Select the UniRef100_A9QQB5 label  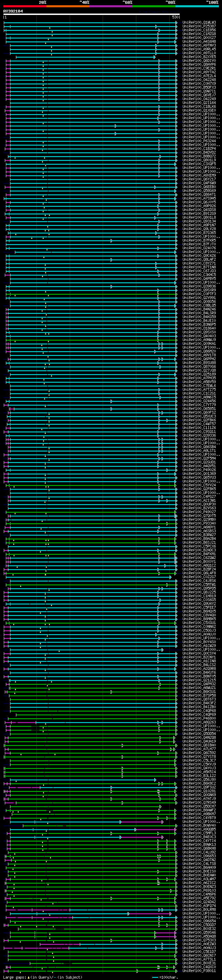(x=199, y=829)
